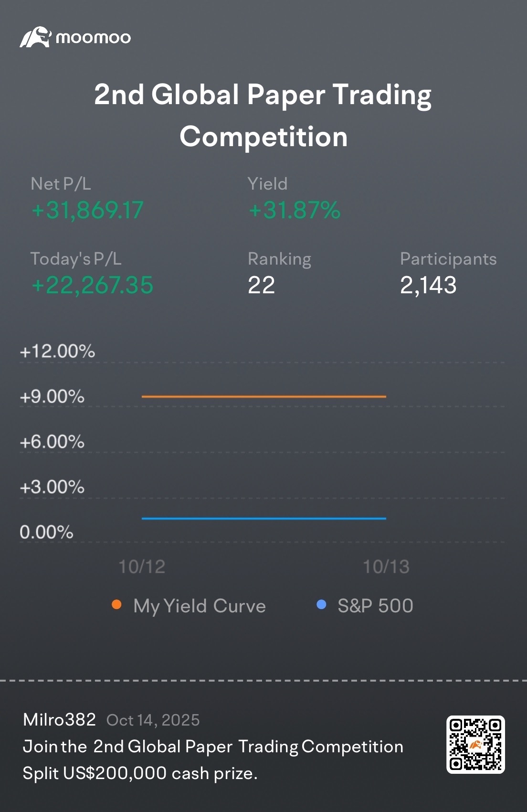Select the S&P 500 legend label

coord(375,606)
